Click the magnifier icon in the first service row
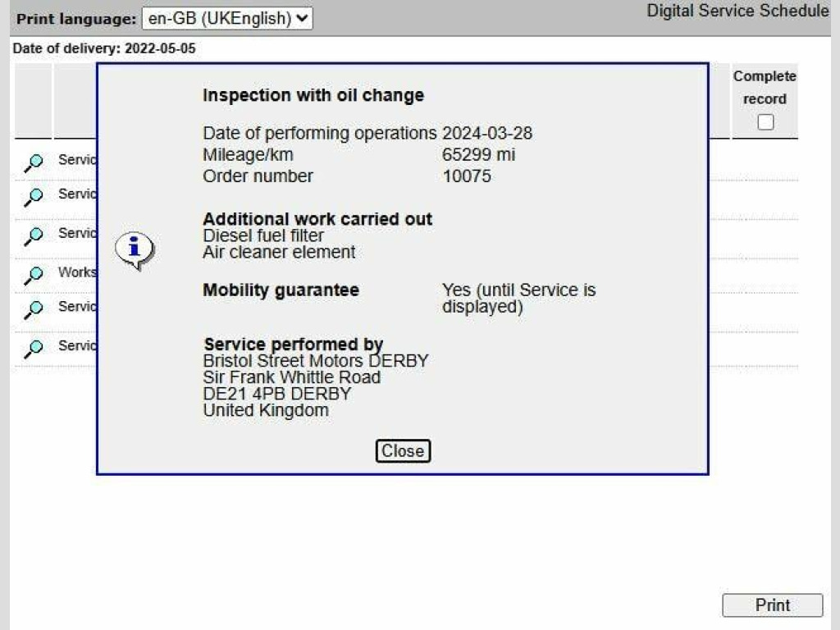This screenshot has height=630, width=840. [34, 163]
